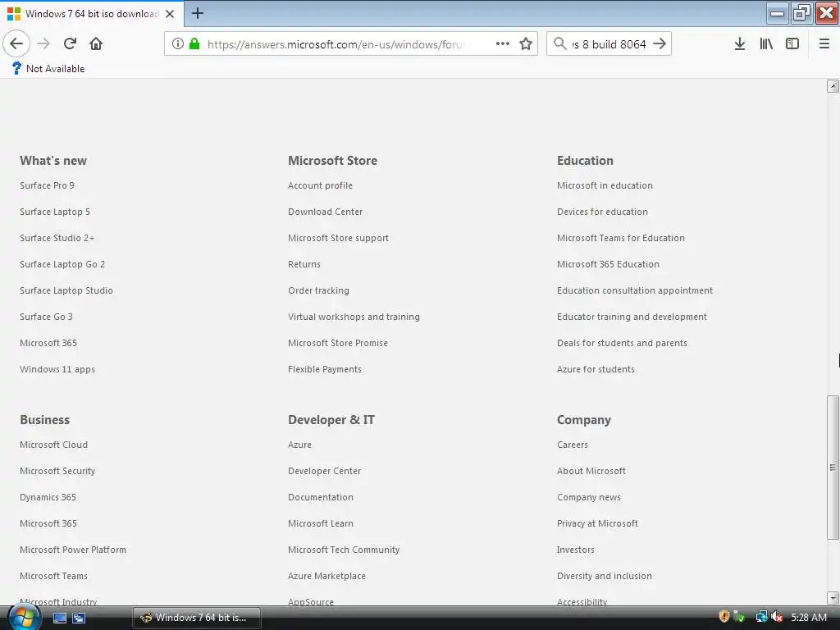Screen dimensions: 840x630
Task: Open Azure link under Developer & IT
Action: [x=299, y=445]
